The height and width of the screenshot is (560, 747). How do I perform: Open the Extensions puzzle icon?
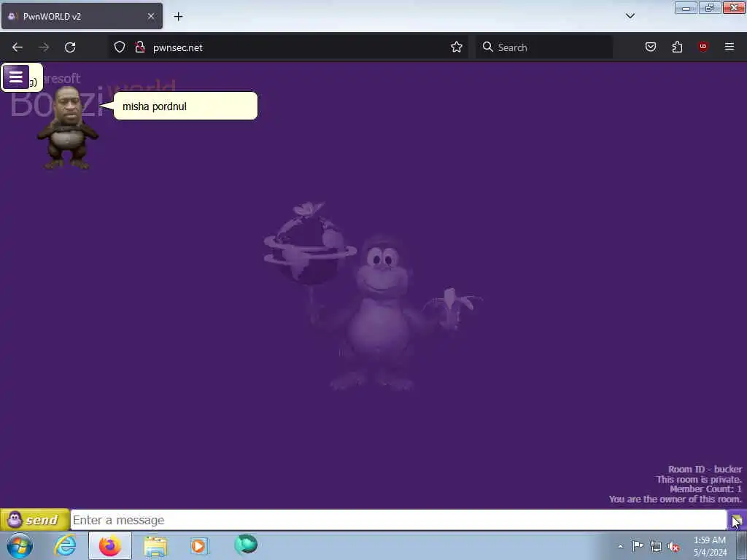point(677,47)
